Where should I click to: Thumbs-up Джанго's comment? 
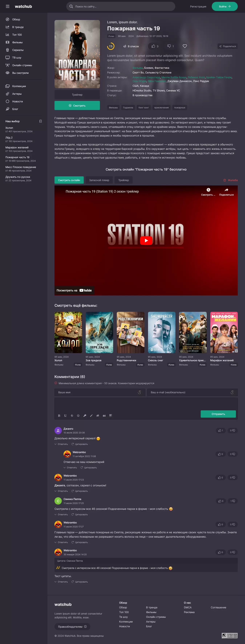tap(220, 431)
